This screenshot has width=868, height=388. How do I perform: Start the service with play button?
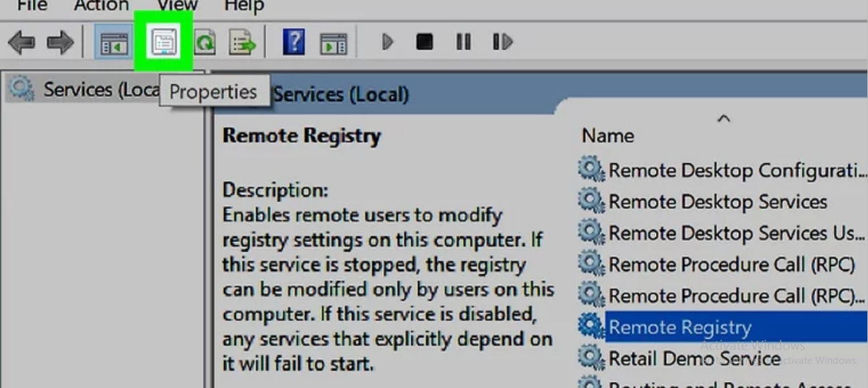tap(387, 42)
